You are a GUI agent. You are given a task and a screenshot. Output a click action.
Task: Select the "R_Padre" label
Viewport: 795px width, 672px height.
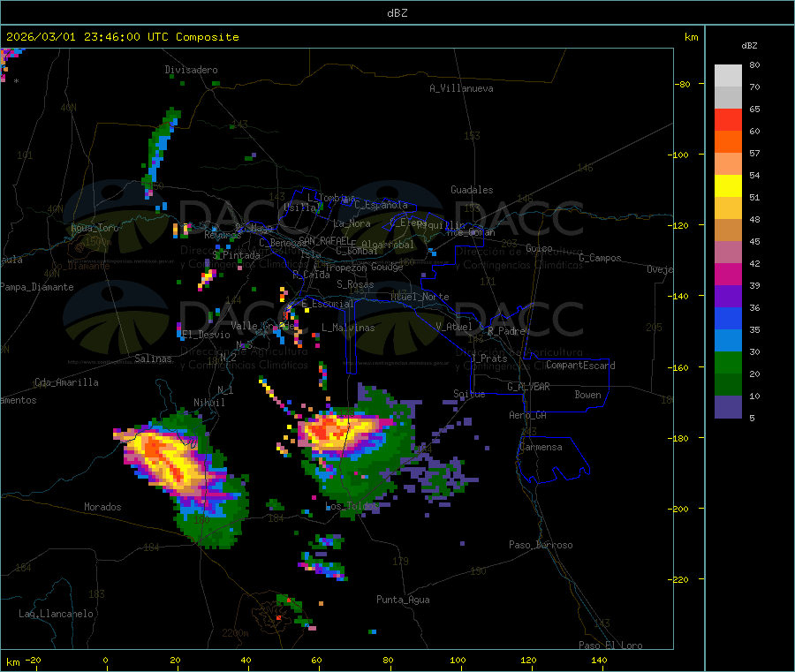click(x=506, y=331)
